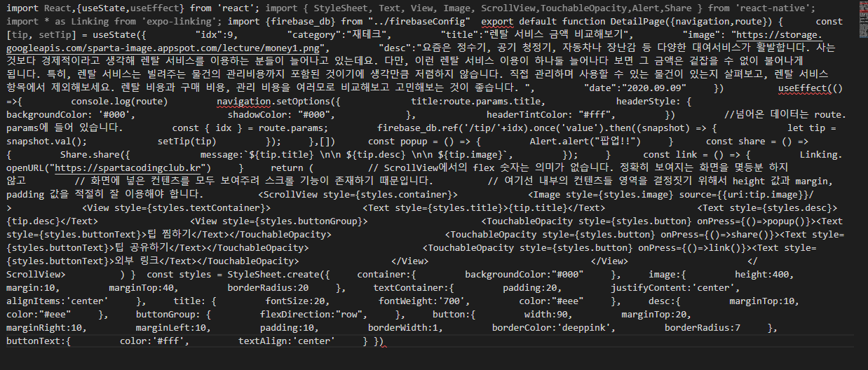
Task: Click the 'fontSize:20' style value
Action: pyautogui.click(x=295, y=301)
